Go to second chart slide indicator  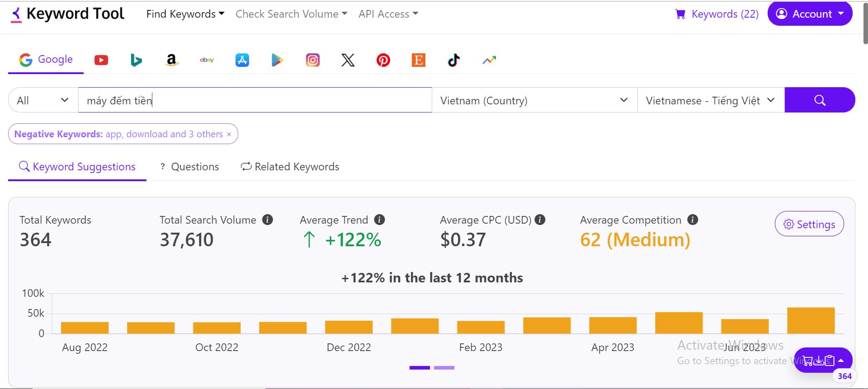point(444,368)
